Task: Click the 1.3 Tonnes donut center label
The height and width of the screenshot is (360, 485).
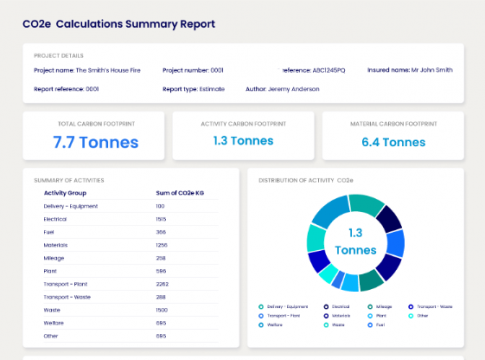Action: coord(356,242)
